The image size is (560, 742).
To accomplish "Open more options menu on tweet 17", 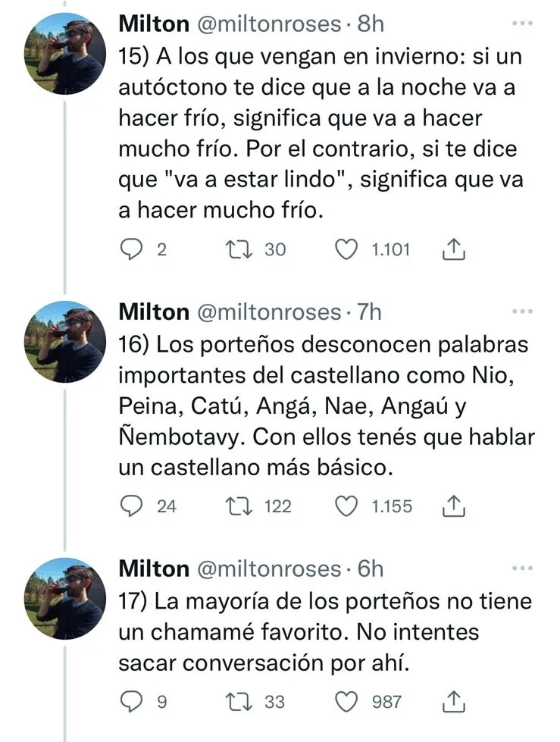I will (522, 568).
